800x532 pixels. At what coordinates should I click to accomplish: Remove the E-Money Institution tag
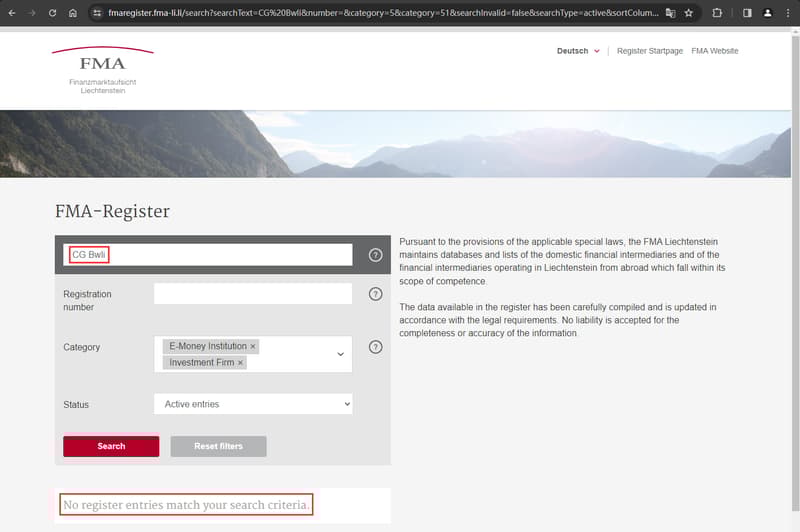click(253, 346)
